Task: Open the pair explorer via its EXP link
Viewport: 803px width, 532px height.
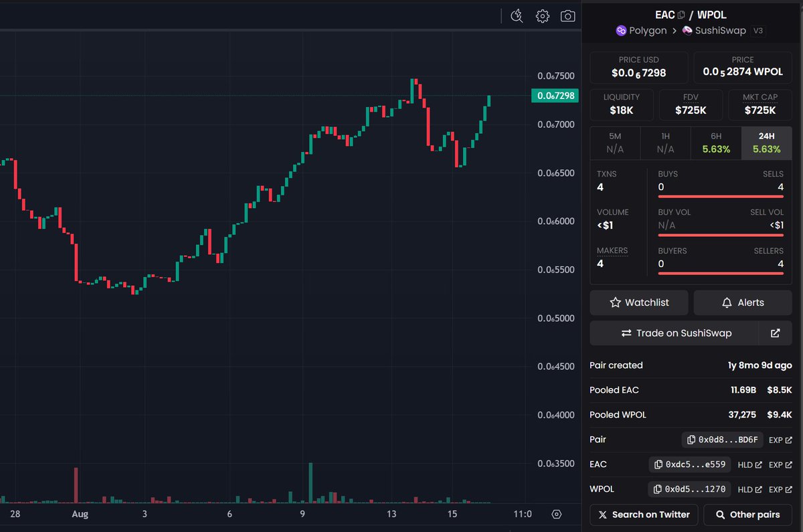Action: point(780,440)
